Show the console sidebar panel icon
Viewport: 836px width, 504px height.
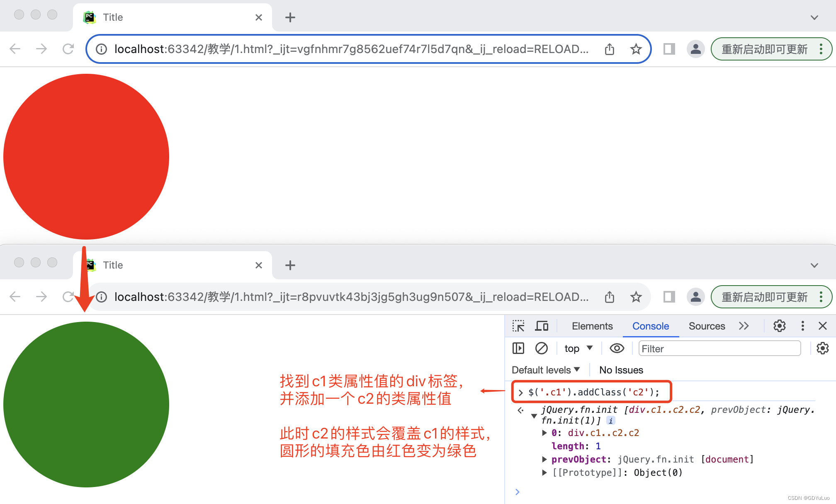(x=518, y=348)
